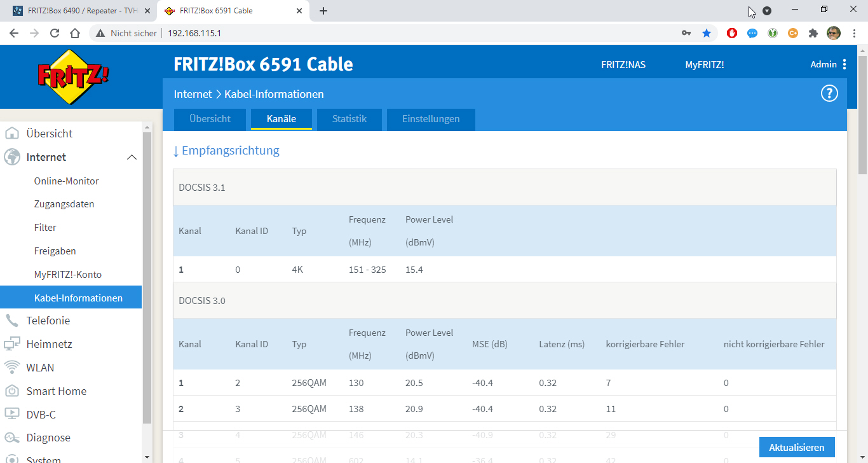
Task: Click the WLAN wifi icon
Action: pyautogui.click(x=12, y=368)
